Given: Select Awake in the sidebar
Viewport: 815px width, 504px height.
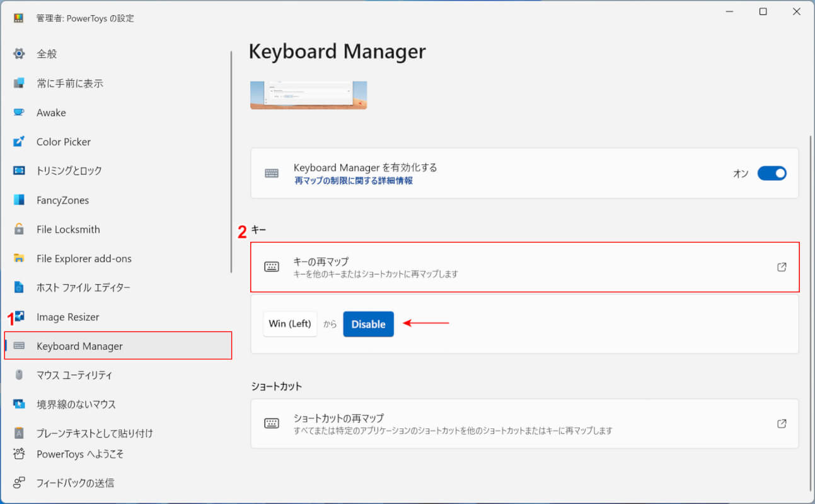Looking at the screenshot, I should click(x=118, y=112).
